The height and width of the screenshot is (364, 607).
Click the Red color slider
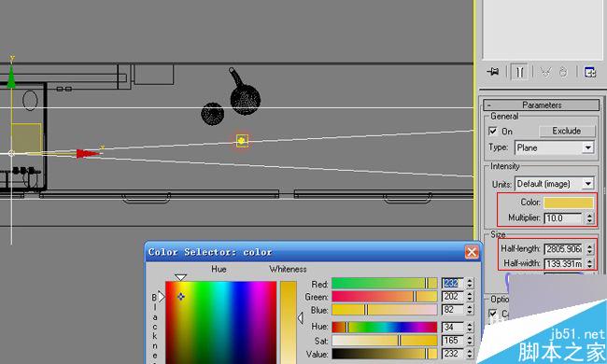click(385, 284)
